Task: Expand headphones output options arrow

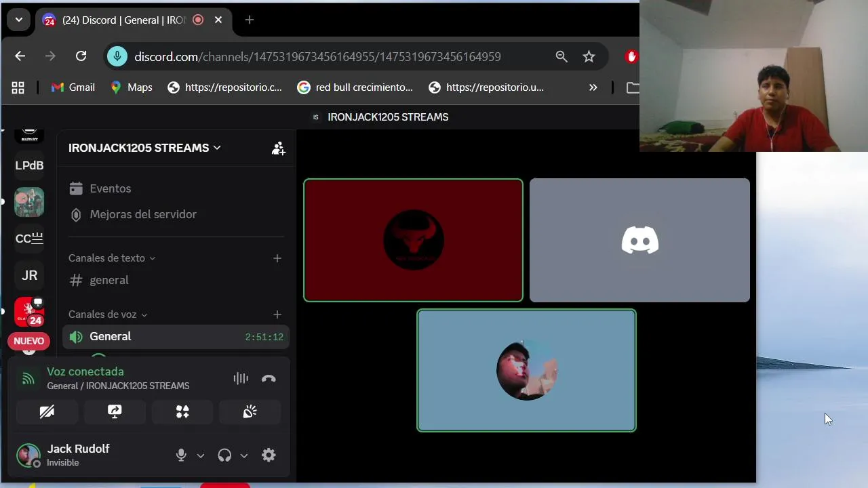Action: 244,455
